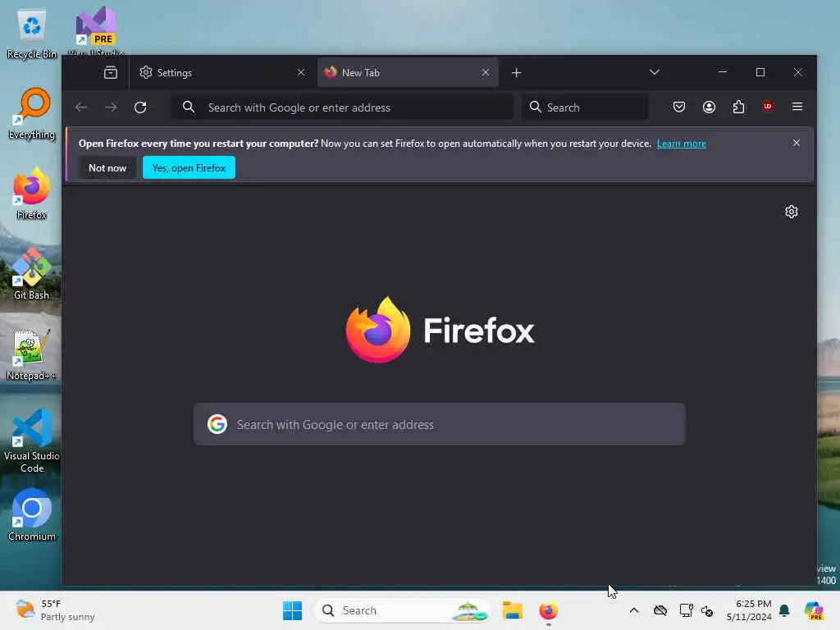Switch to the New Tab tab

pyautogui.click(x=408, y=72)
